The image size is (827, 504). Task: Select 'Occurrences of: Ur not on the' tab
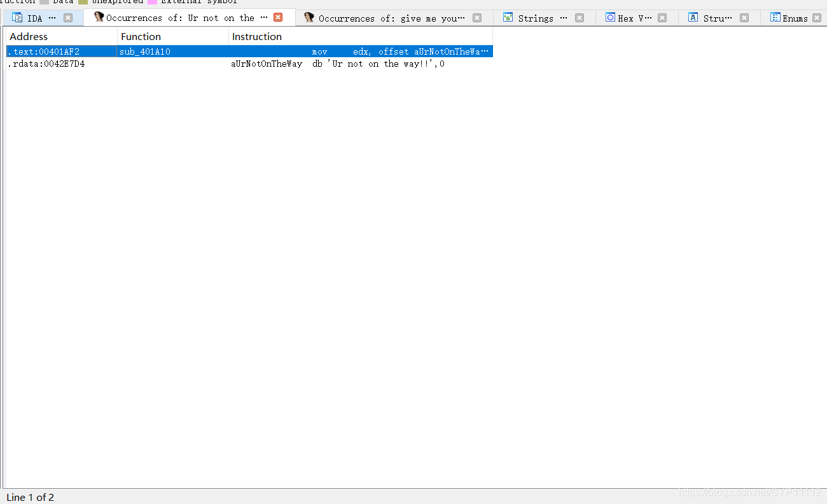tap(188, 18)
